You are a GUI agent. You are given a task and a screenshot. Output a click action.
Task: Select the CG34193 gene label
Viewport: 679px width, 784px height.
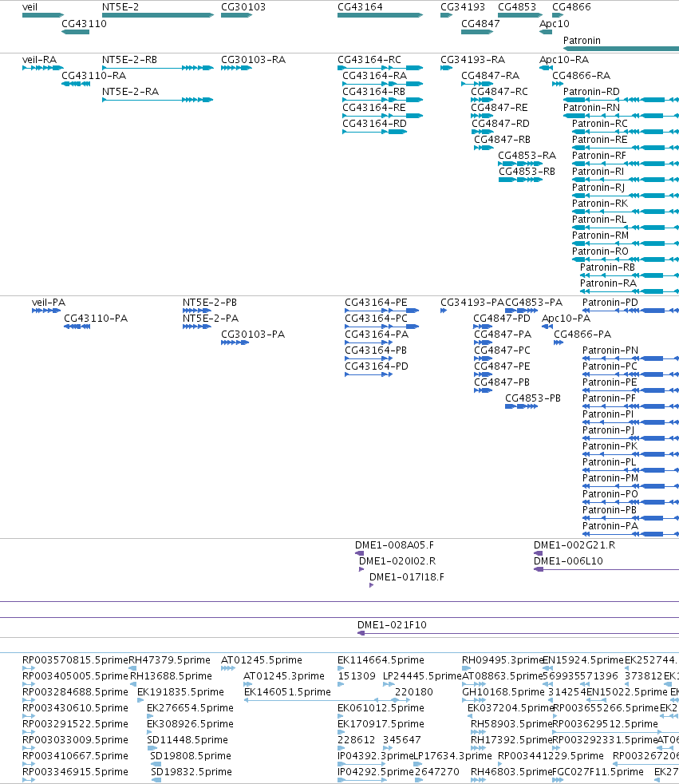coord(463,7)
